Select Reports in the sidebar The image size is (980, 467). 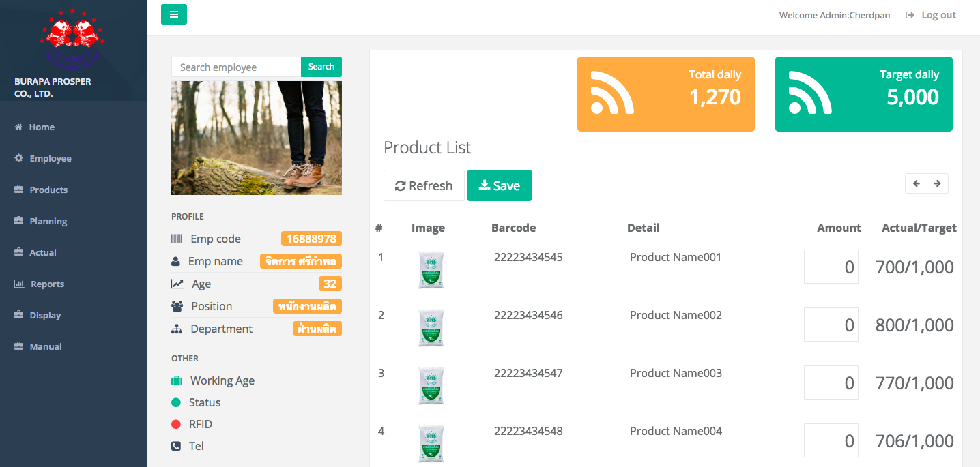(47, 284)
